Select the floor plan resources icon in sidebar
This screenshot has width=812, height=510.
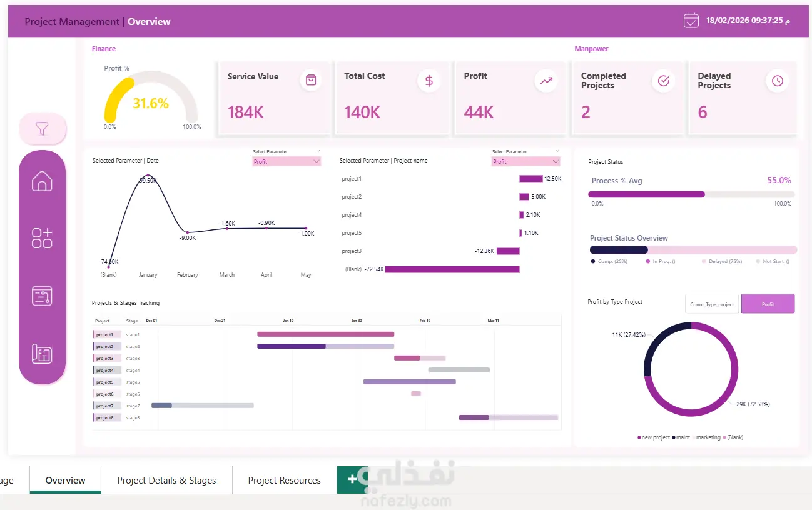(x=42, y=354)
